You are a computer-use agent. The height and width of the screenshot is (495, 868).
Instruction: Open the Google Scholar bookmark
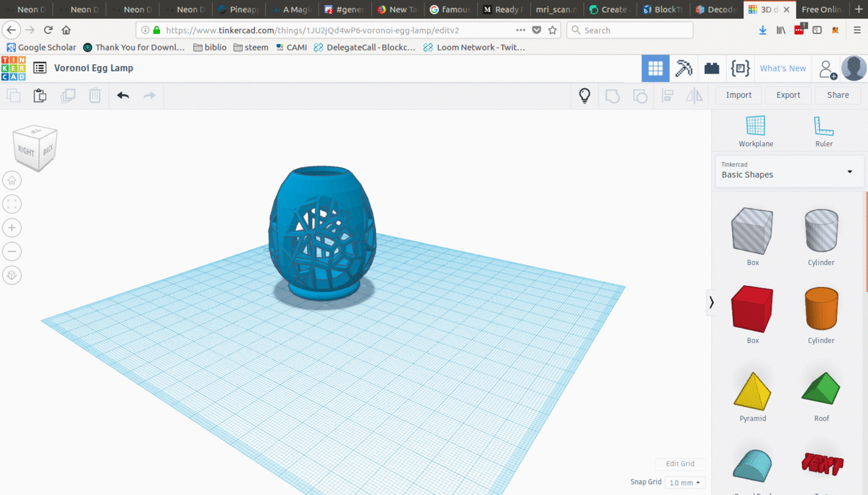click(41, 47)
